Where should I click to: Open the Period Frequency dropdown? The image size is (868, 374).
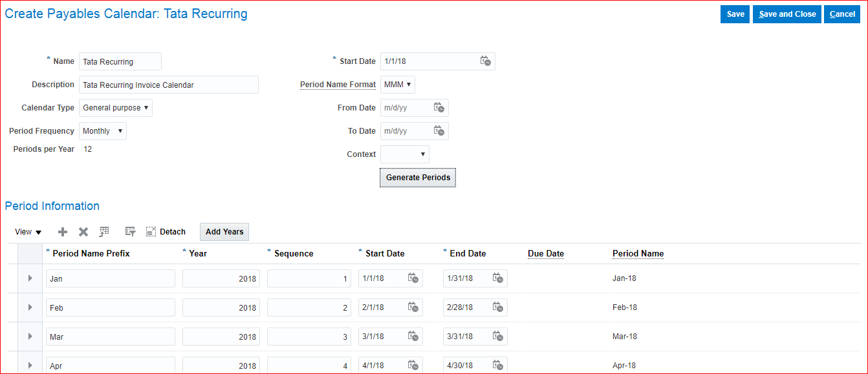[103, 131]
